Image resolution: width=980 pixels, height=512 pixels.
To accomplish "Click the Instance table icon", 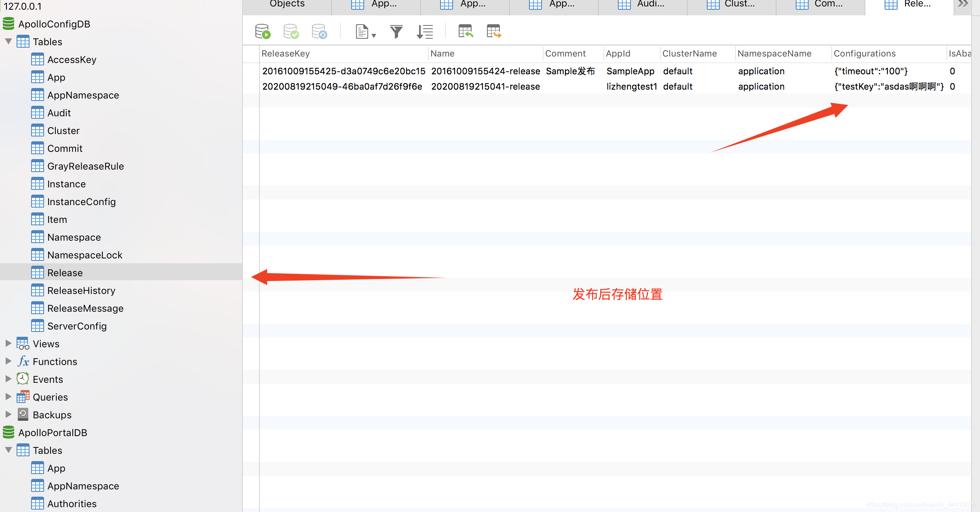I will (x=38, y=184).
